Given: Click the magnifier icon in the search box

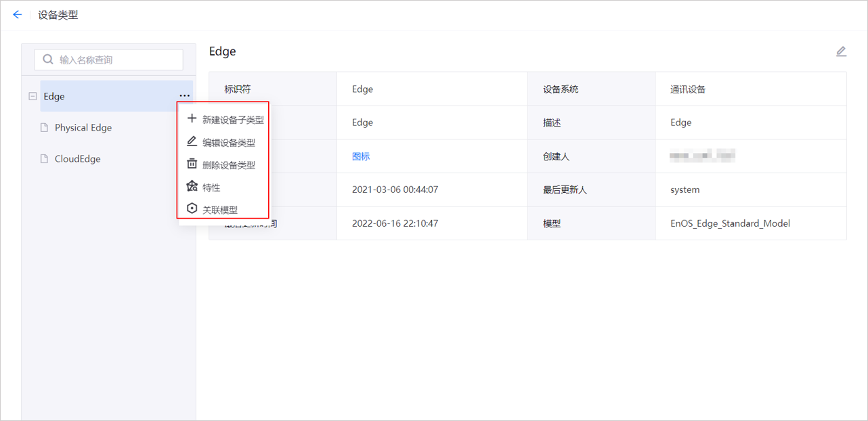Looking at the screenshot, I should pyautogui.click(x=47, y=59).
